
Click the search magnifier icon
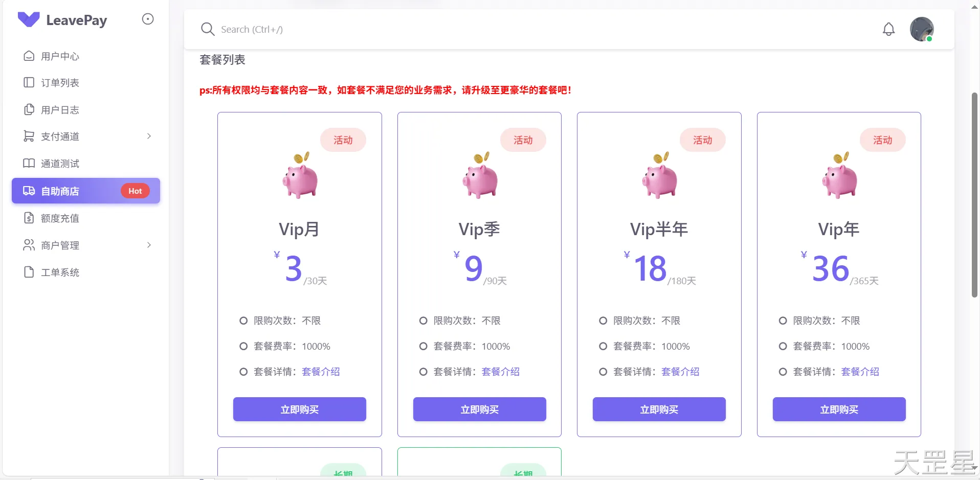[208, 29]
